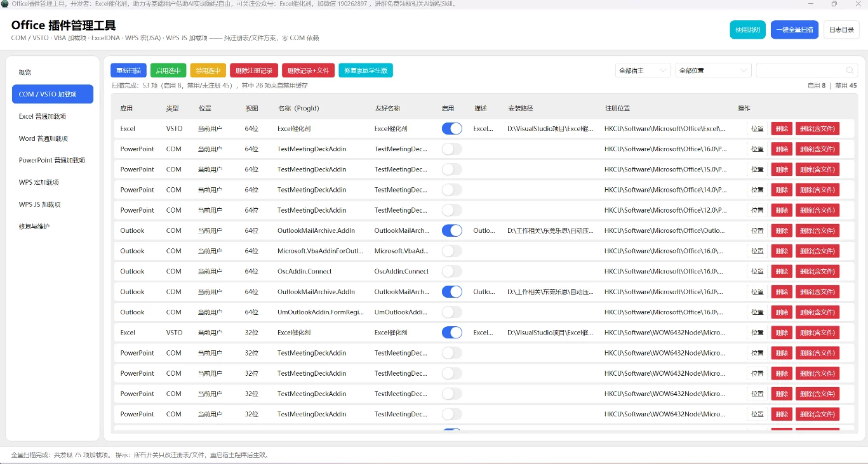
Task: Click the 删除记录+文件 button
Action: point(308,70)
